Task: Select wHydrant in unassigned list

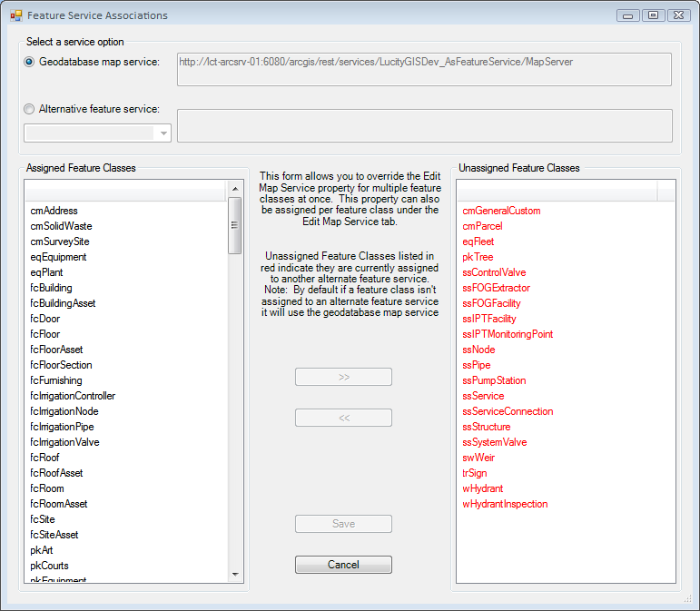Action: [x=483, y=488]
